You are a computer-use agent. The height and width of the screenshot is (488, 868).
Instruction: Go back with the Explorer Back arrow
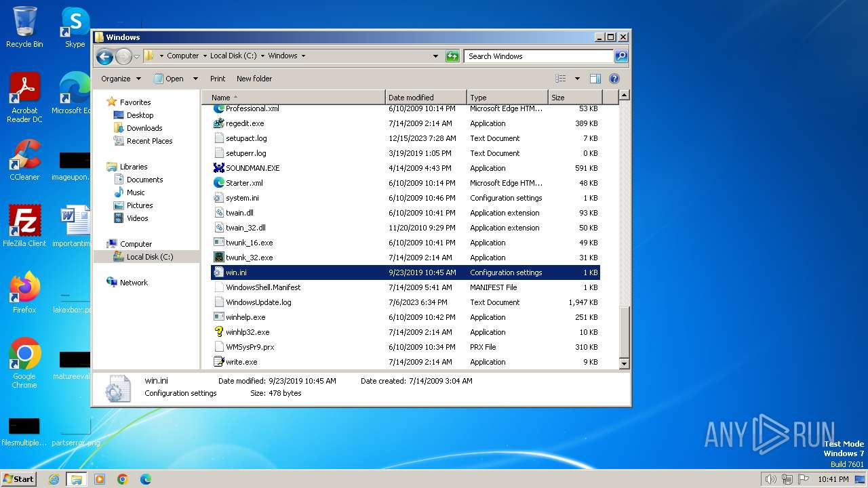[104, 56]
